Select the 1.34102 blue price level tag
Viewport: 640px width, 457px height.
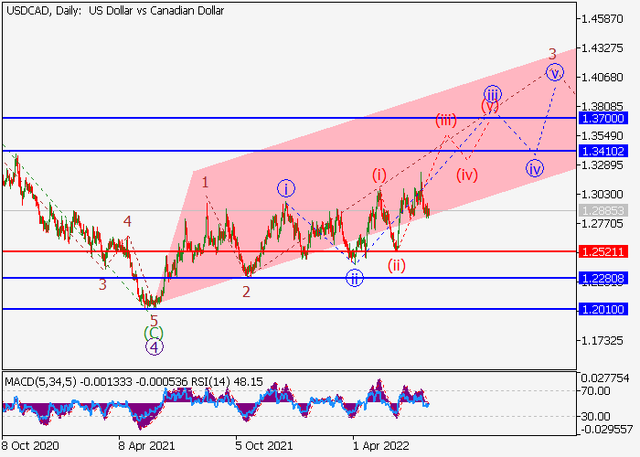603,151
